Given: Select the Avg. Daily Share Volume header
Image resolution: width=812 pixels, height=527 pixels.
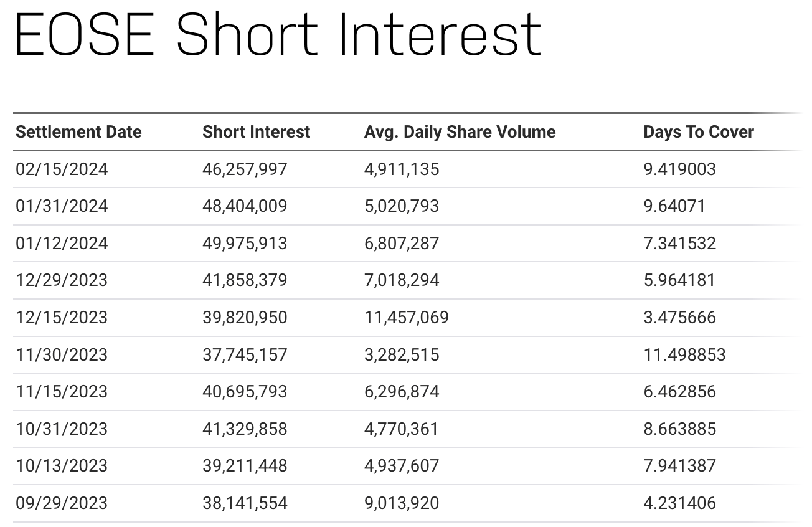Looking at the screenshot, I should tap(460, 132).
